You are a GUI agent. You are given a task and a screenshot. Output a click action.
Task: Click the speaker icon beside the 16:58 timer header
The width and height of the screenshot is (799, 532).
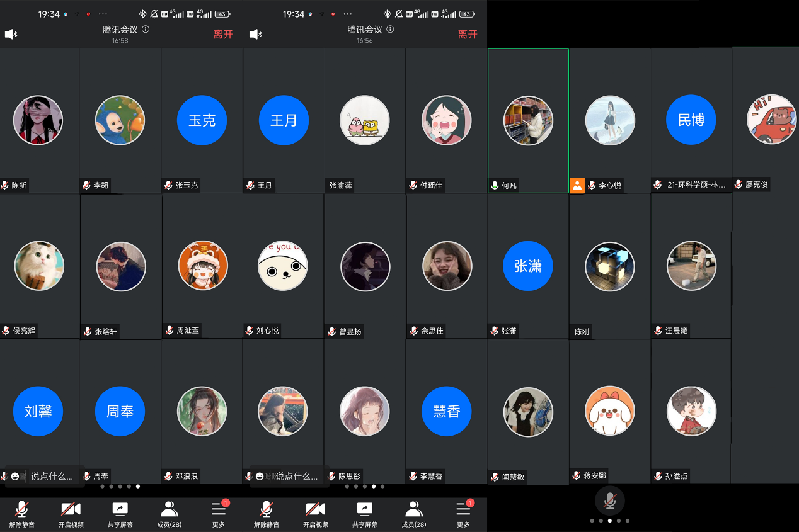click(11, 34)
